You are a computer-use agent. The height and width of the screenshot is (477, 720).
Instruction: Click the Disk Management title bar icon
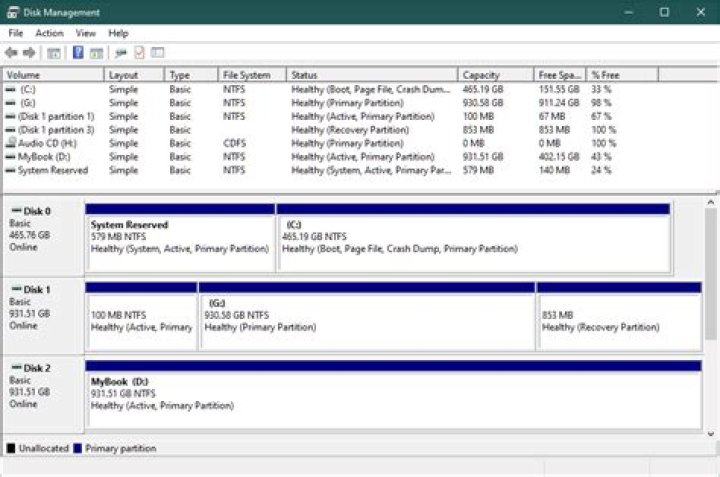coord(12,12)
